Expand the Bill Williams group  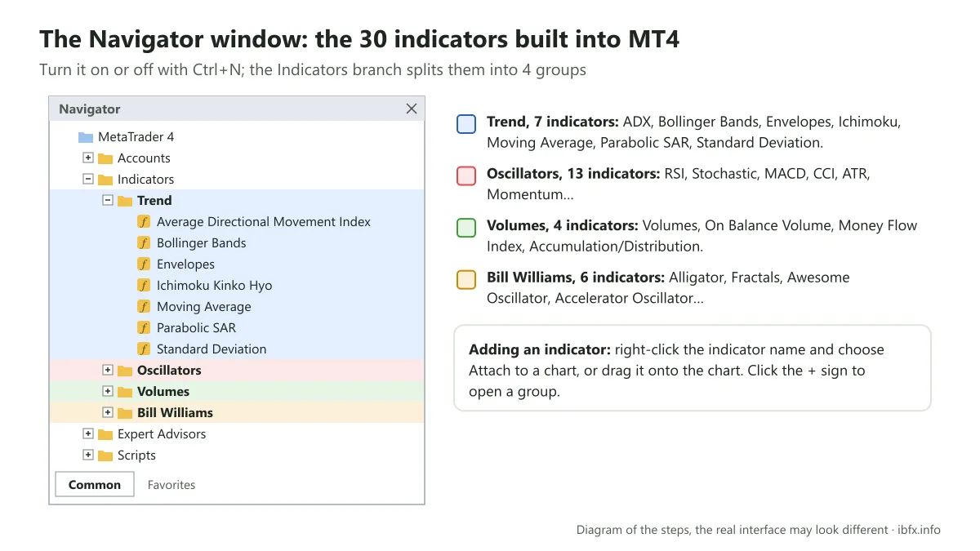tap(108, 413)
